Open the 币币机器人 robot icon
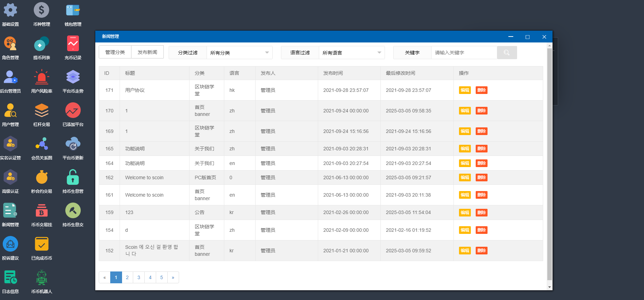644x300 pixels. [x=41, y=278]
